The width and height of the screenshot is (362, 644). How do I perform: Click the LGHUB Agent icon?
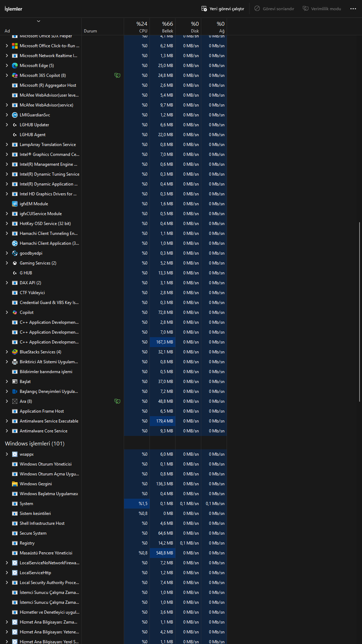pos(15,135)
